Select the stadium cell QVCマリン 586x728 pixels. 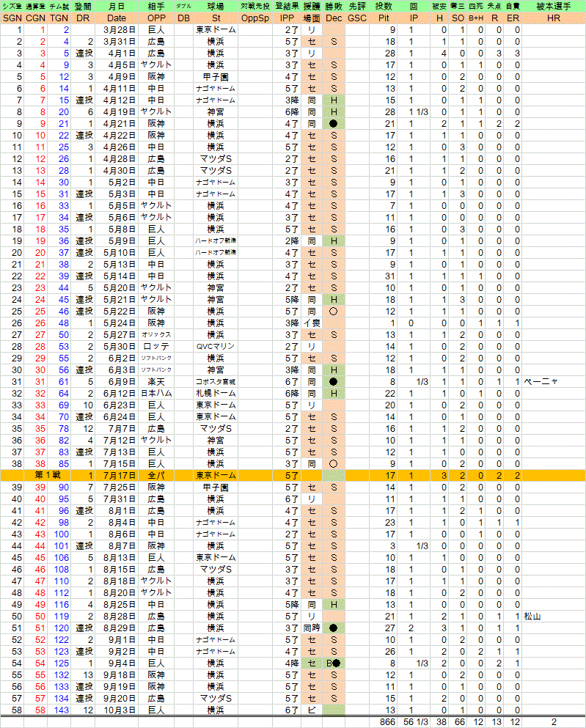pos(216,346)
